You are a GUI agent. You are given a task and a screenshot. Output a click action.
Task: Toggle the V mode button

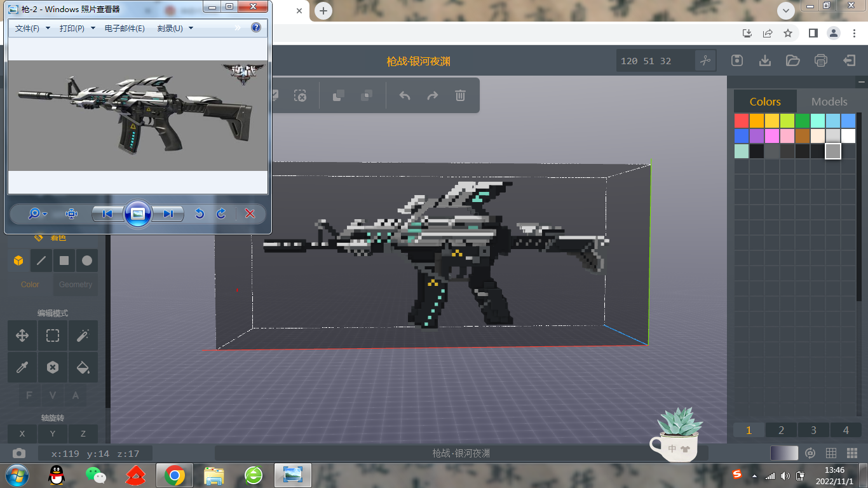click(53, 396)
